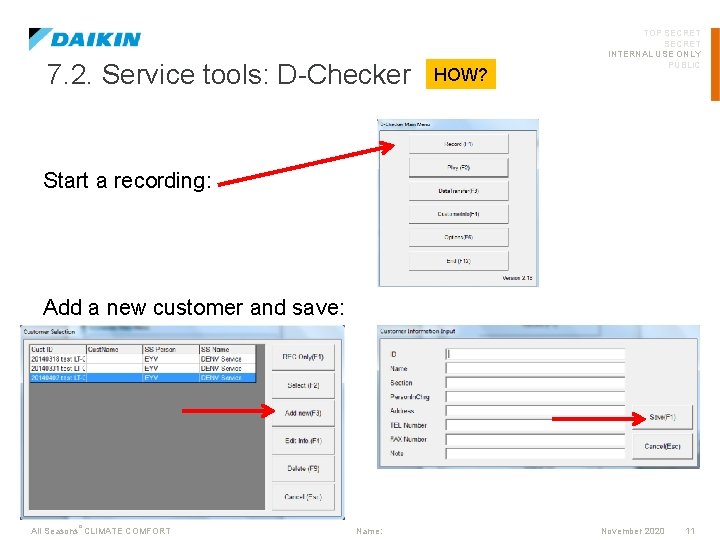Click the SS Person column header
Viewport: 720px width, 540px height.
tap(171, 349)
